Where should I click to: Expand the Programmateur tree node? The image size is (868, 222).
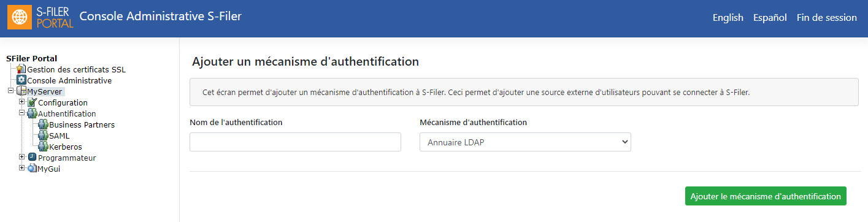(21, 157)
